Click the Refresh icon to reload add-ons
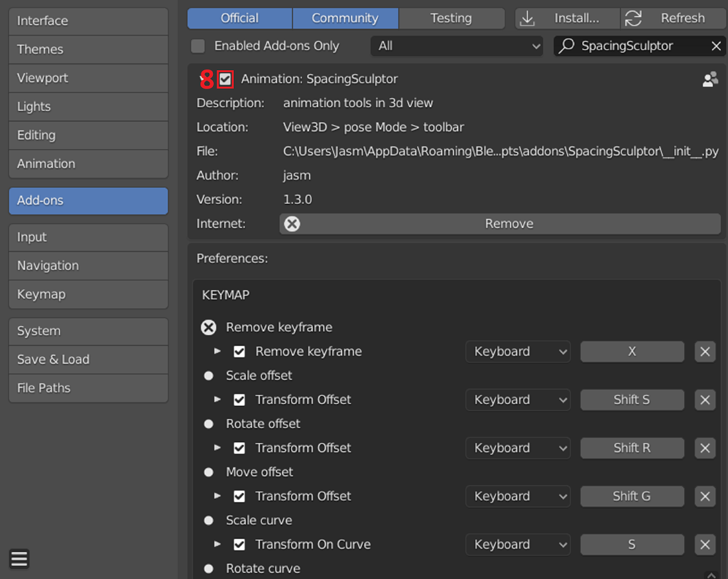The image size is (728, 579). tap(633, 18)
